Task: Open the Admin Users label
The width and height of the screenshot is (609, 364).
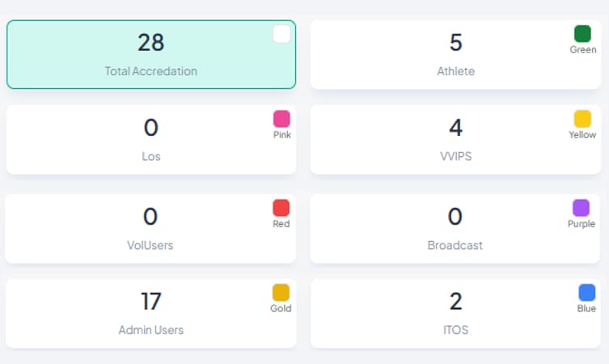Action: [x=151, y=330]
